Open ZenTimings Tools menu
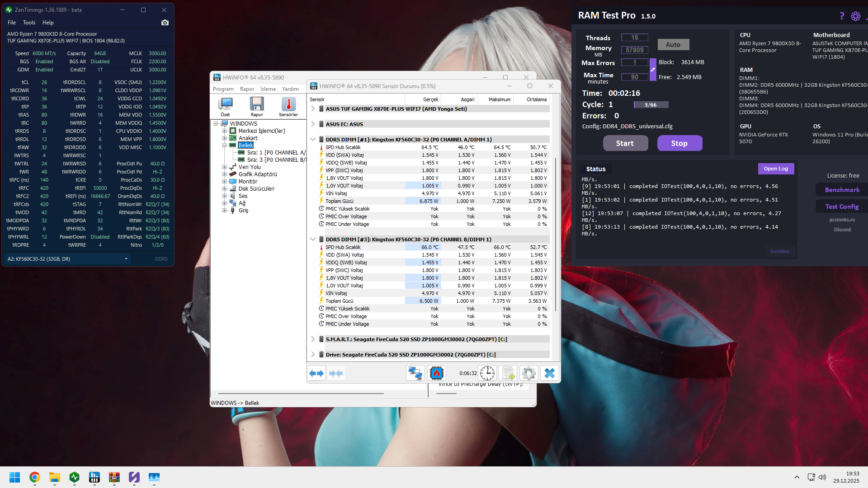Screen dimensions: 868x488 pos(29,23)
